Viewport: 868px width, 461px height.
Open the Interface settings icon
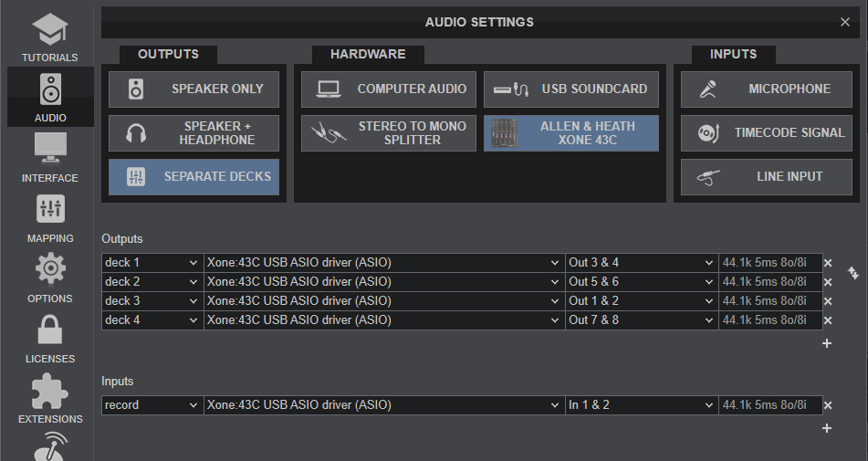[x=50, y=157]
